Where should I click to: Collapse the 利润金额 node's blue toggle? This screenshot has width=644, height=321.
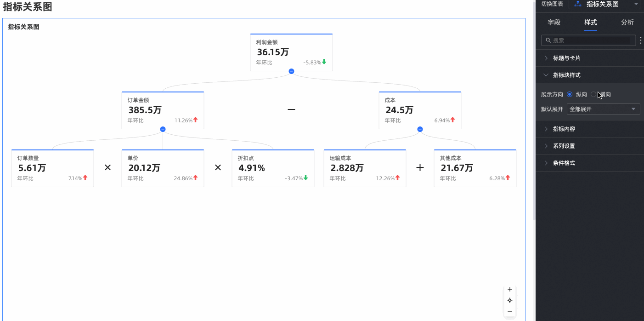pyautogui.click(x=291, y=71)
